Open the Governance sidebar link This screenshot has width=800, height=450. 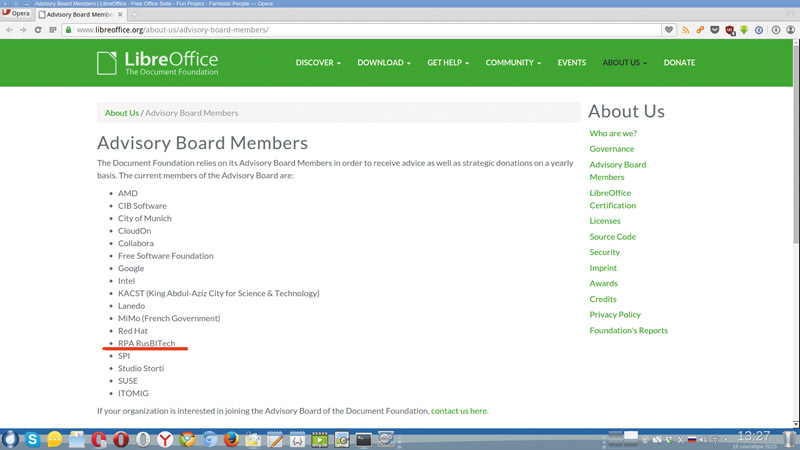(x=611, y=148)
